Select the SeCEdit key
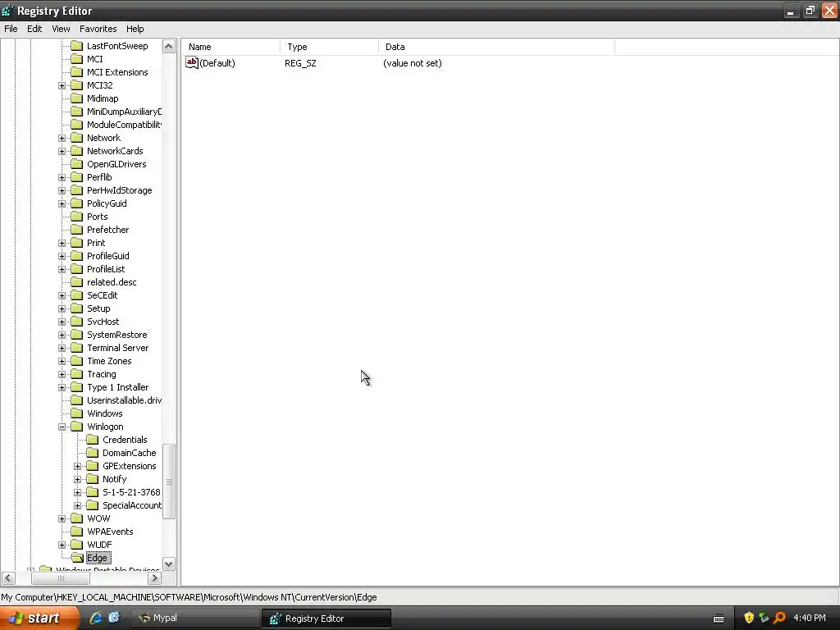This screenshot has width=840, height=630. 103,295
